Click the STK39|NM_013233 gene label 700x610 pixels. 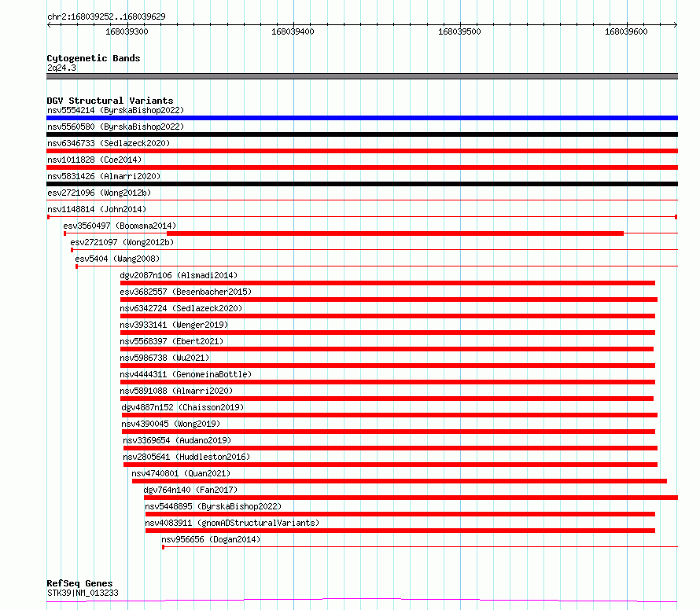tap(83, 593)
